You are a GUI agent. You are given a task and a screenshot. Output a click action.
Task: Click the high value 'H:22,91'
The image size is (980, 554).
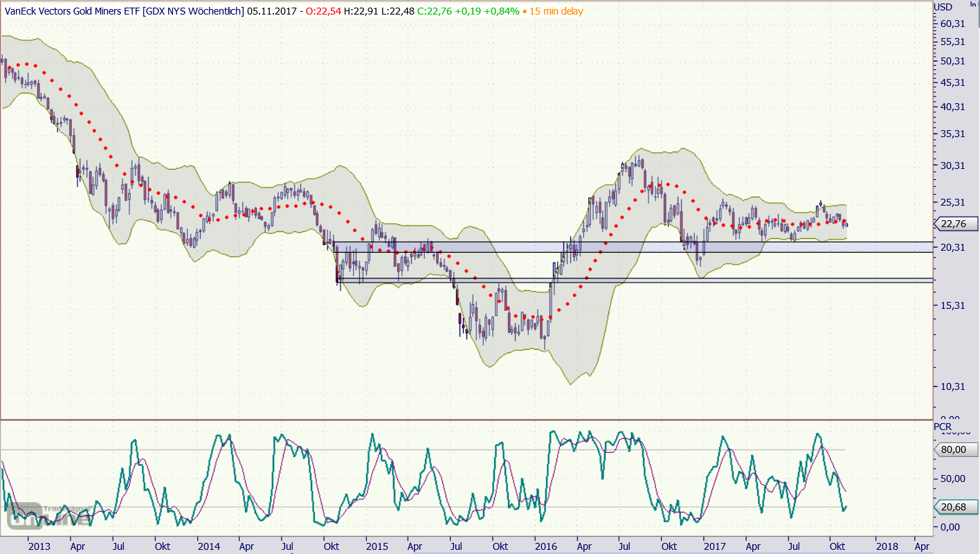click(361, 11)
